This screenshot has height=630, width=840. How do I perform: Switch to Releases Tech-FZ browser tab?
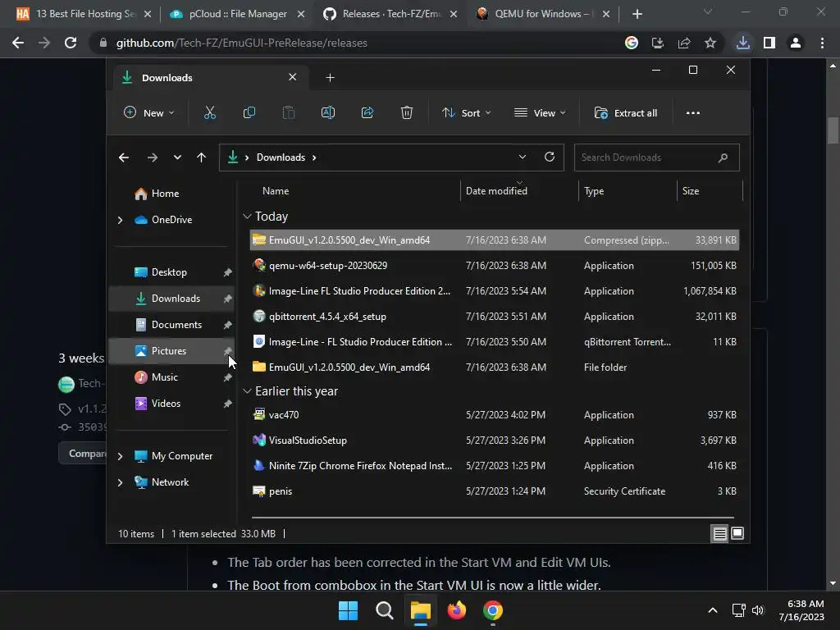391,14
